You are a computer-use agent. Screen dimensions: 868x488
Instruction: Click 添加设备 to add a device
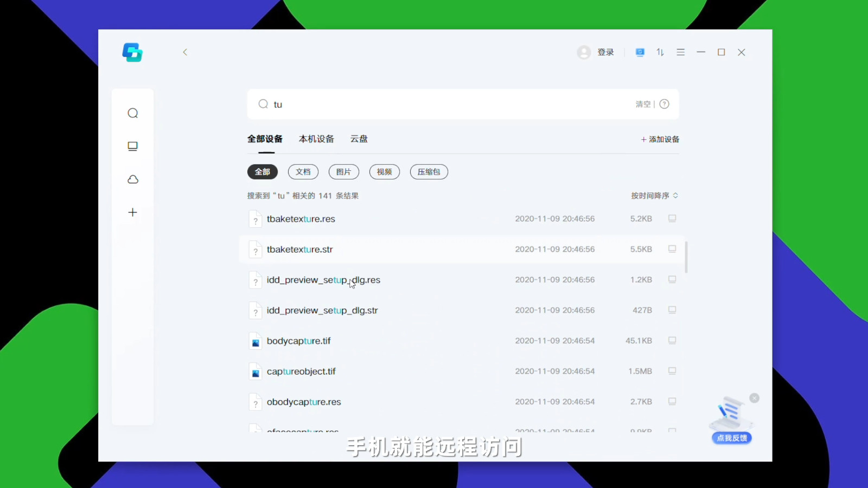tap(660, 139)
